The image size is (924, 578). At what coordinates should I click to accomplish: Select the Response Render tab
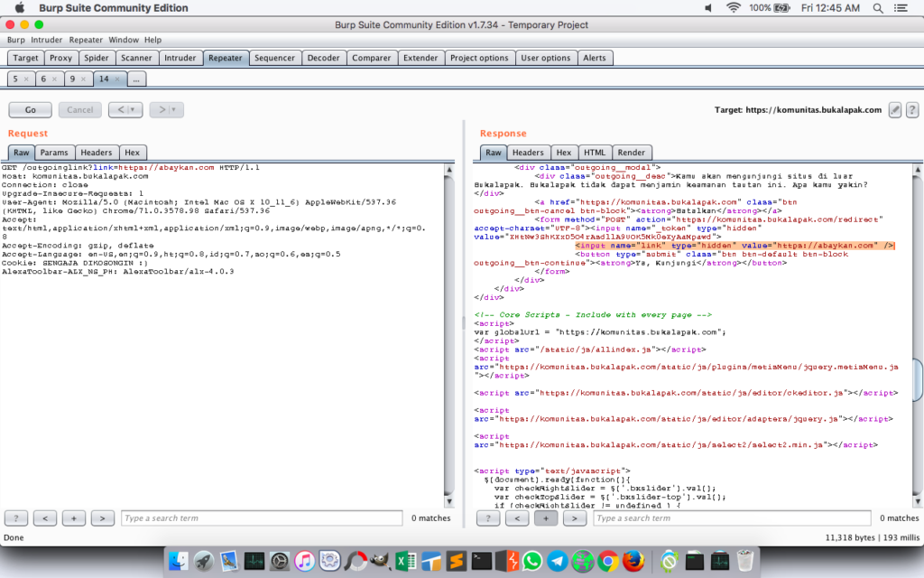(631, 153)
